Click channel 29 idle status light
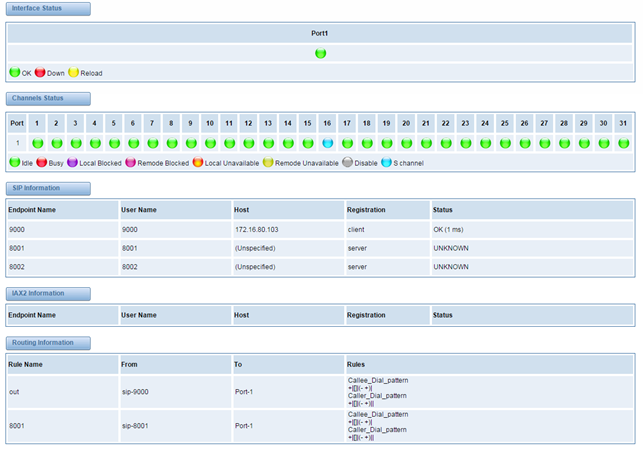 pyautogui.click(x=584, y=143)
